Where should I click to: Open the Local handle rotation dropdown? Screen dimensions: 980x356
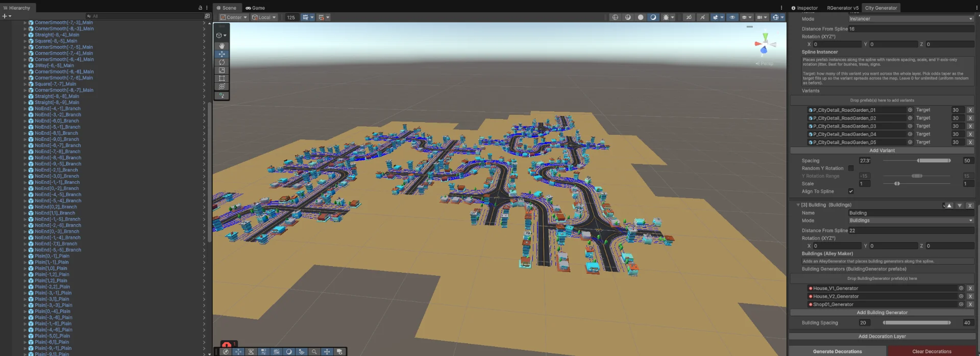264,17
